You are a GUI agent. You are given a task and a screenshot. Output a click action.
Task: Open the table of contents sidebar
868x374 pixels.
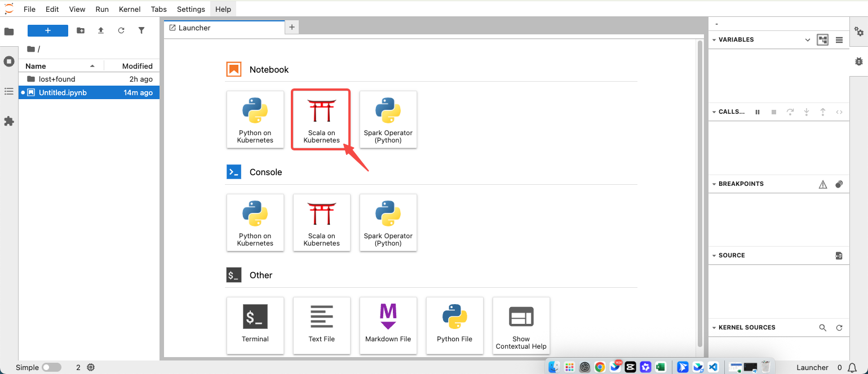[x=9, y=91]
